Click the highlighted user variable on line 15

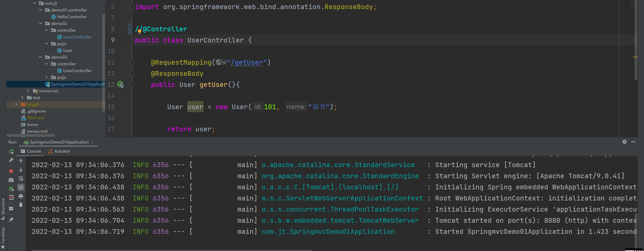pos(195,107)
